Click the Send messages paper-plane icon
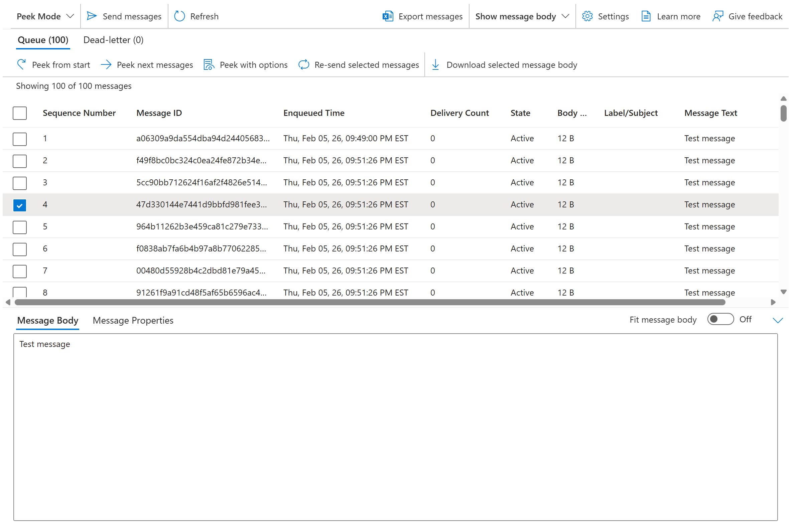This screenshot has height=532, width=799. tap(92, 16)
